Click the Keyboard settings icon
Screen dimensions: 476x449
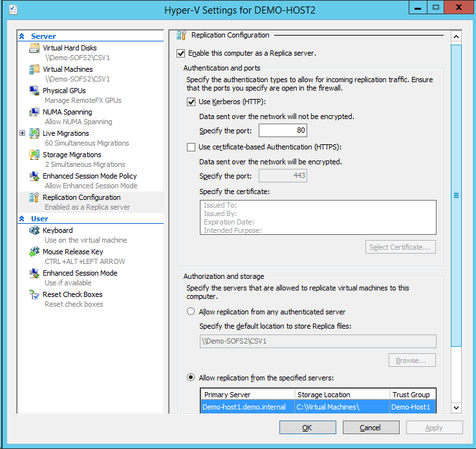[34, 230]
